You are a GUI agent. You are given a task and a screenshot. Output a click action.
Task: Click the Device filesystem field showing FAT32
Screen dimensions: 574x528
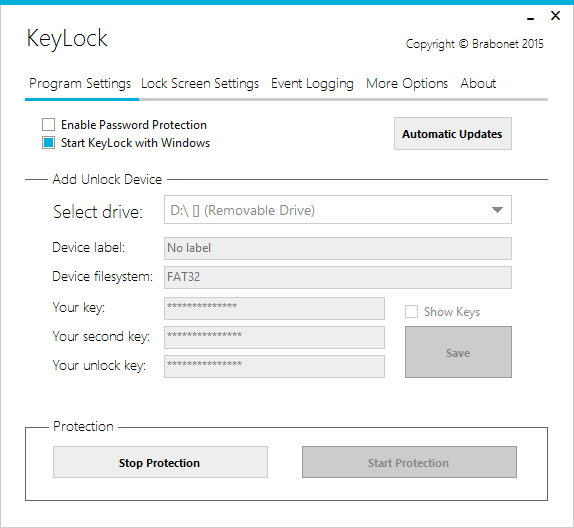338,277
